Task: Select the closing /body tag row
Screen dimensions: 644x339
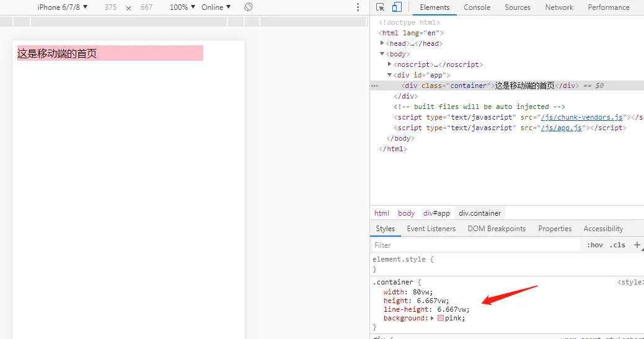Action: click(400, 139)
